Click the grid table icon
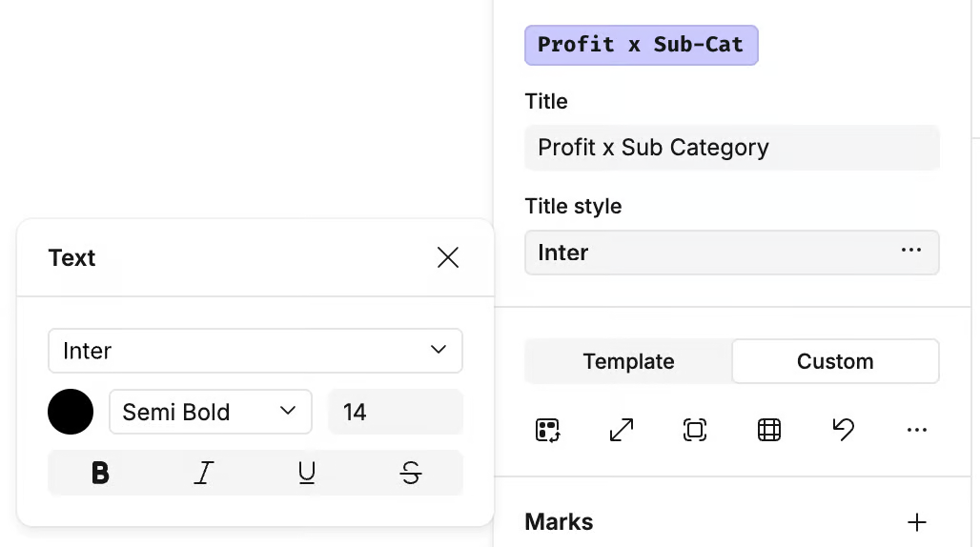The image size is (980, 547). tap(769, 431)
